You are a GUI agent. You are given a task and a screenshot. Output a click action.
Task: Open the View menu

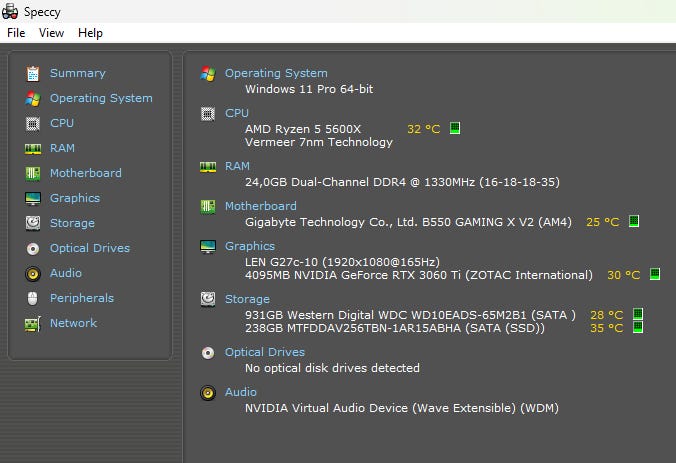pyautogui.click(x=51, y=33)
